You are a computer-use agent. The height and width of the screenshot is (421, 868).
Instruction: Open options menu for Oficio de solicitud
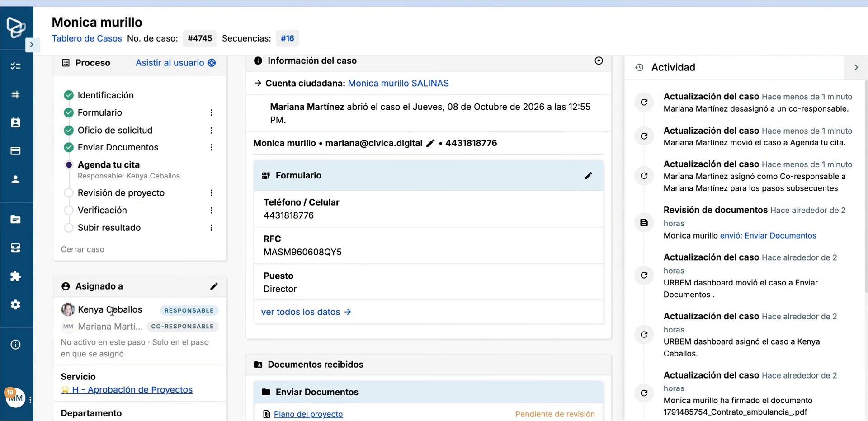212,130
